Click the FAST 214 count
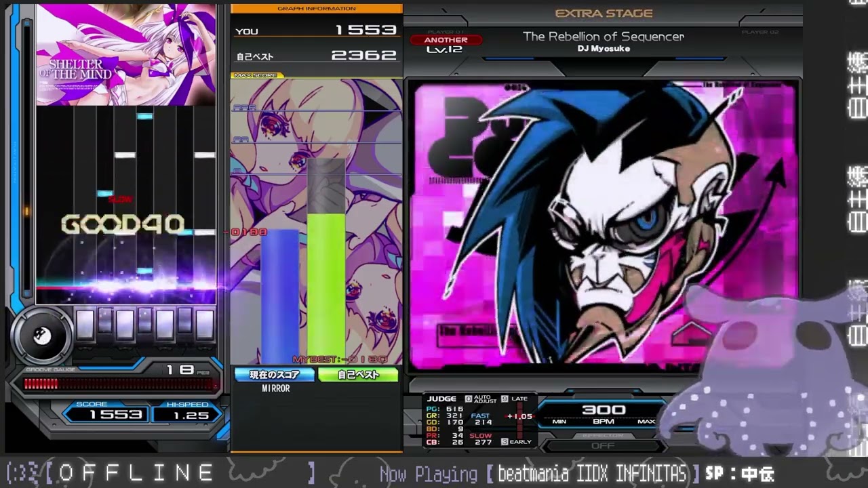This screenshot has height=488, width=868. tap(481, 419)
